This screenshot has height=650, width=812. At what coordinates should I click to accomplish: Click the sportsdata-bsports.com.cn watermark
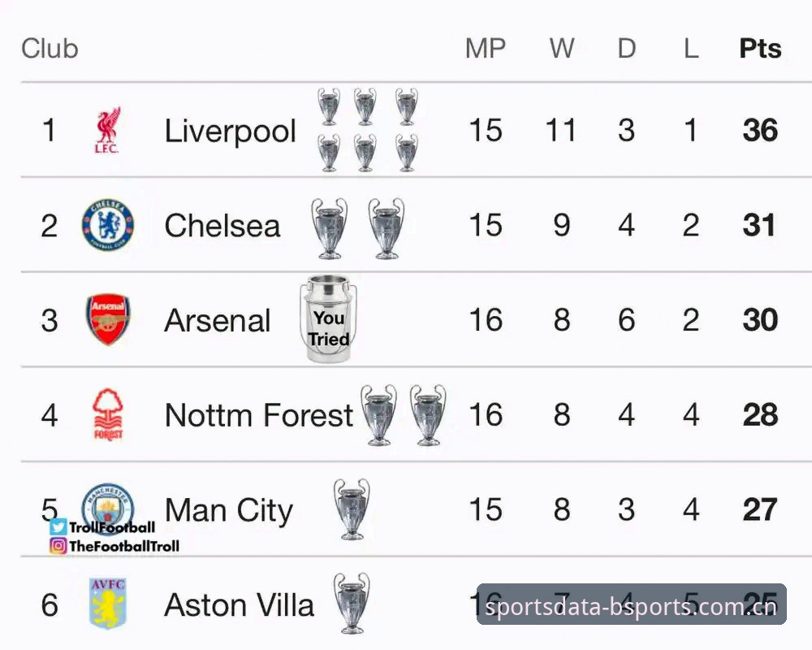[631, 604]
